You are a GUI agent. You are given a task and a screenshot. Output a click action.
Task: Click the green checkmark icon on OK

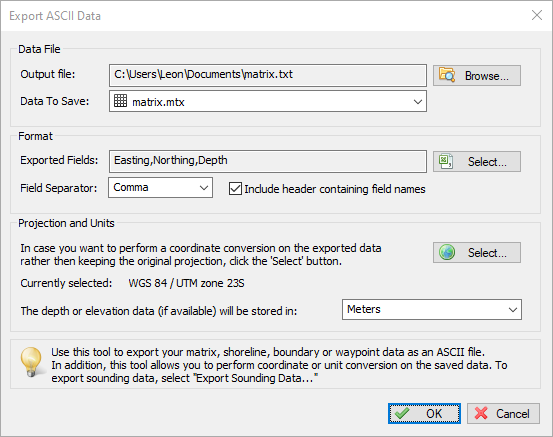[402, 413]
